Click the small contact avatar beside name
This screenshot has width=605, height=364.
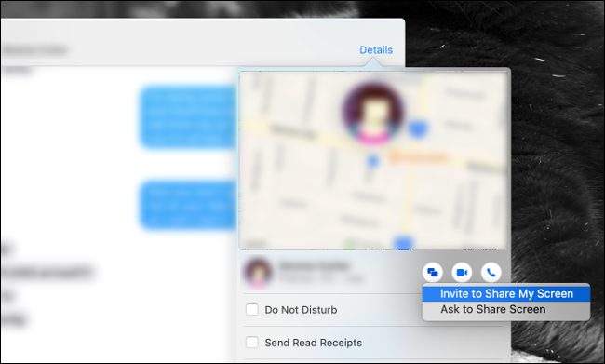coord(258,273)
